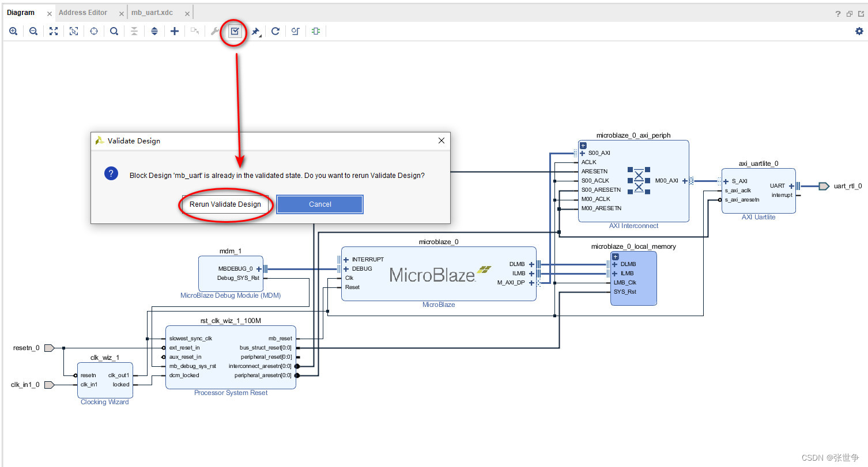
Task: Maximize the diagram panel
Action: pos(860,14)
